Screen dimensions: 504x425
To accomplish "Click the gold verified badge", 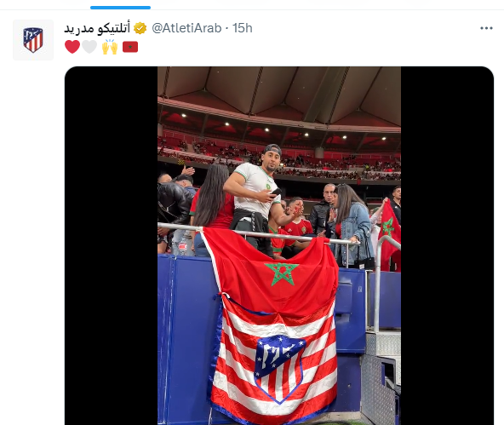I will (x=140, y=28).
